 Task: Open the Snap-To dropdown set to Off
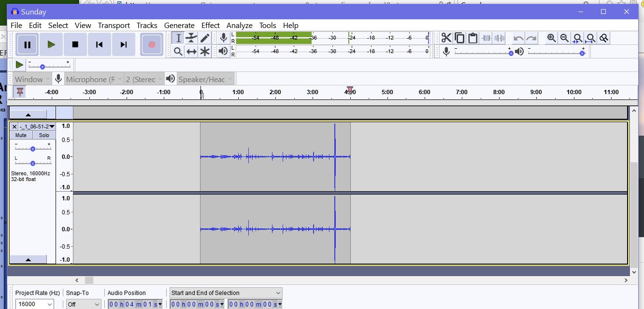[83, 304]
